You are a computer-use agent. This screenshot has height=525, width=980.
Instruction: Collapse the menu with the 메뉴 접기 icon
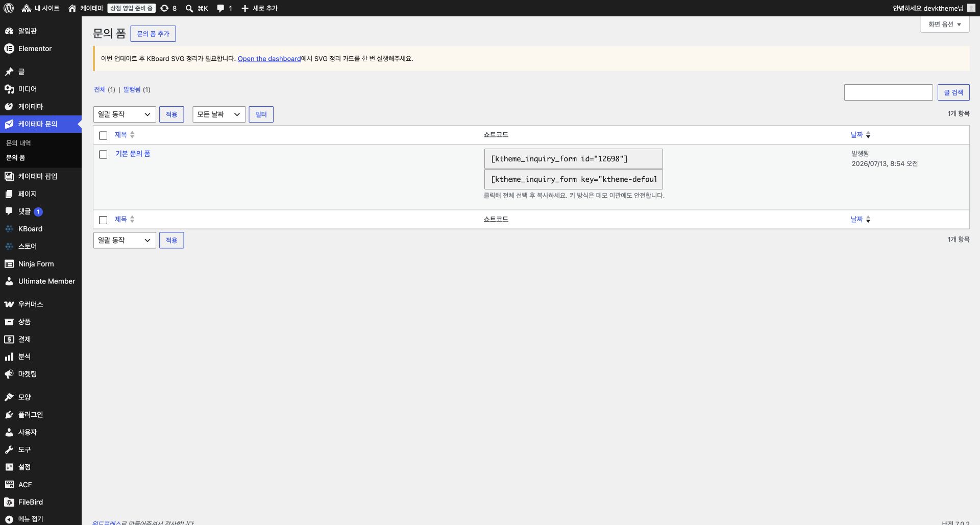coord(9,519)
